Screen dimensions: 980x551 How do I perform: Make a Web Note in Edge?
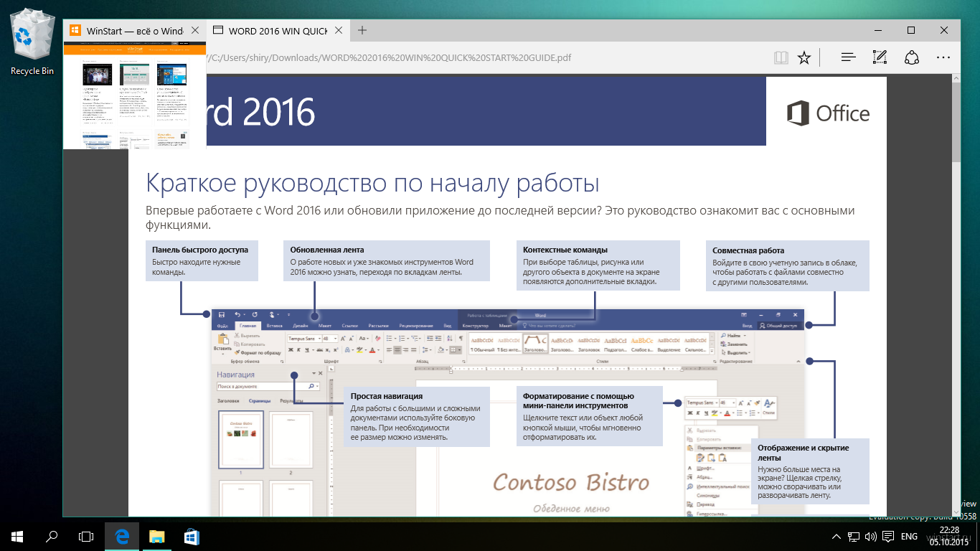(880, 58)
